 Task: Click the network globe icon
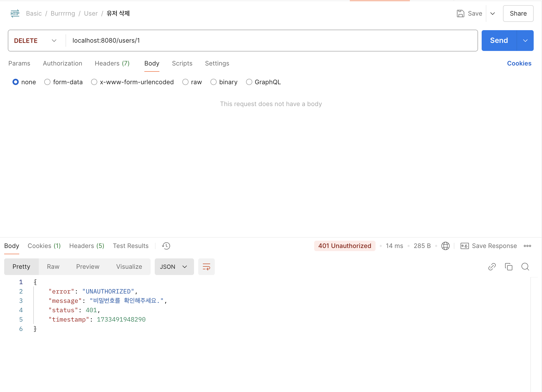[445, 246]
